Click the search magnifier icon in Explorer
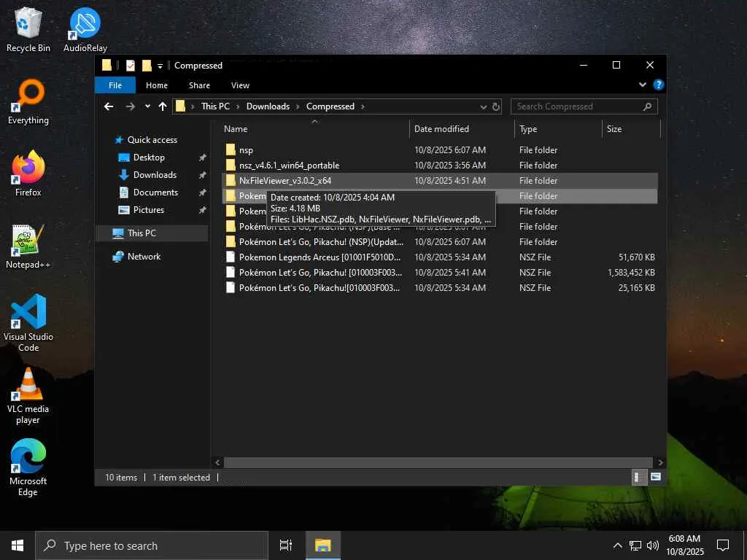Screen dimensions: 747x560 [x=647, y=106]
